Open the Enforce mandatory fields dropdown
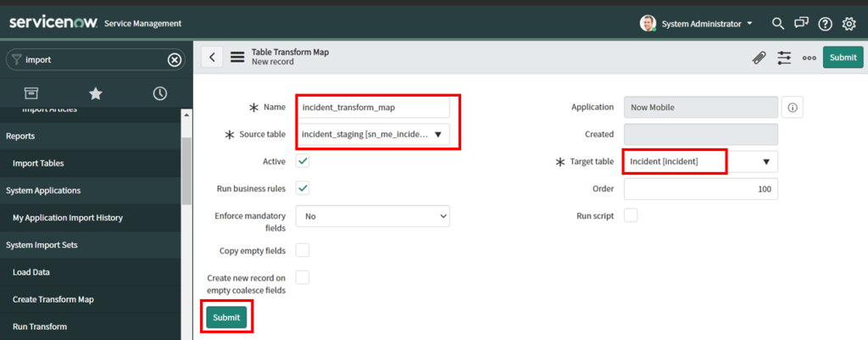 (x=372, y=216)
